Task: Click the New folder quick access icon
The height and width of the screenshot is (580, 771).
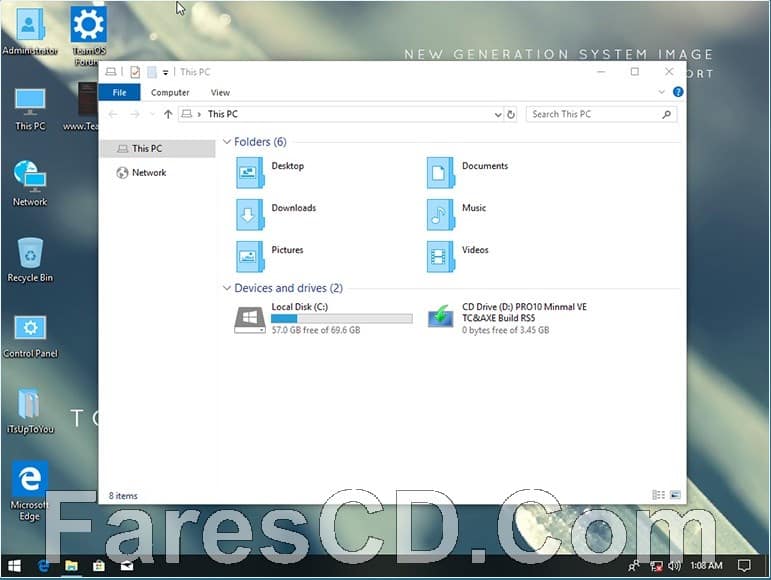Action: 152,72
